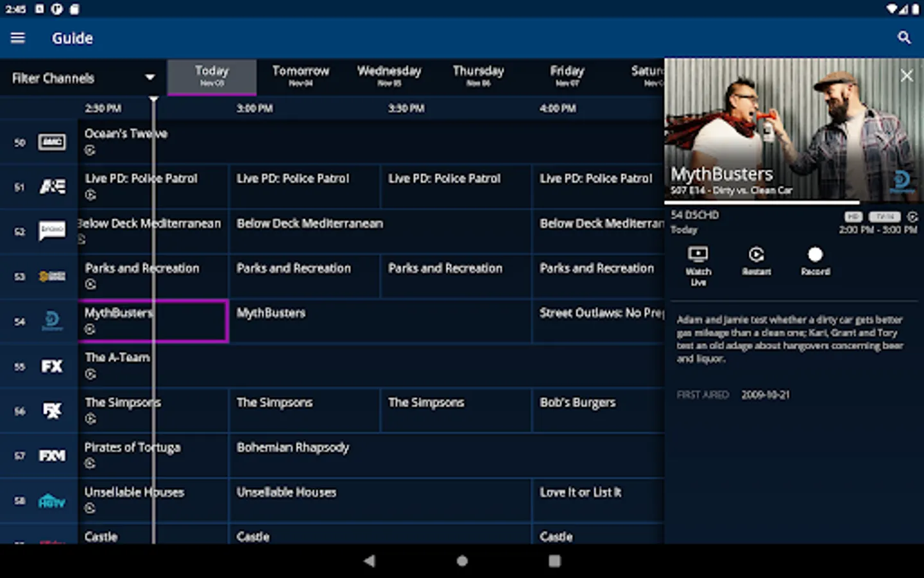
Task: Click restart icon under Pirates of Tortuga
Action: [x=90, y=464]
